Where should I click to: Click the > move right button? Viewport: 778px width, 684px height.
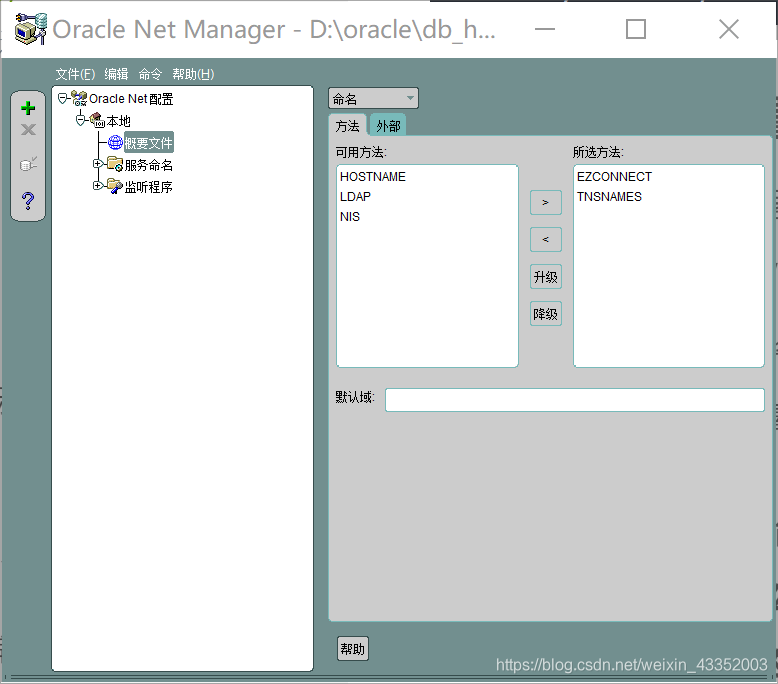click(x=545, y=202)
